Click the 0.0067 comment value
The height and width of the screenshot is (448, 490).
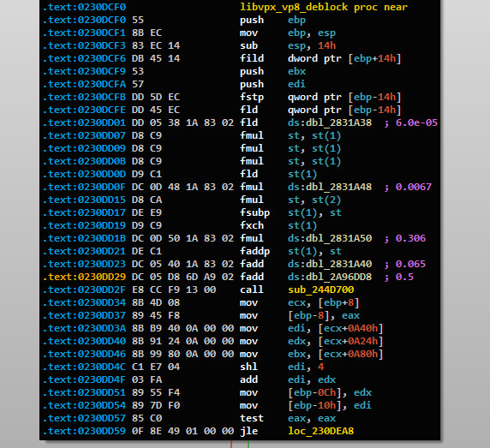(x=414, y=187)
